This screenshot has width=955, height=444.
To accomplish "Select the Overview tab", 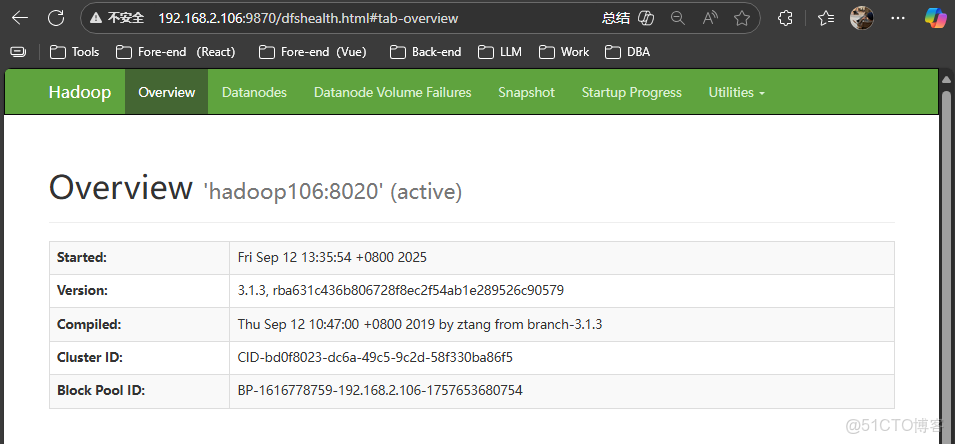I will tap(166, 93).
